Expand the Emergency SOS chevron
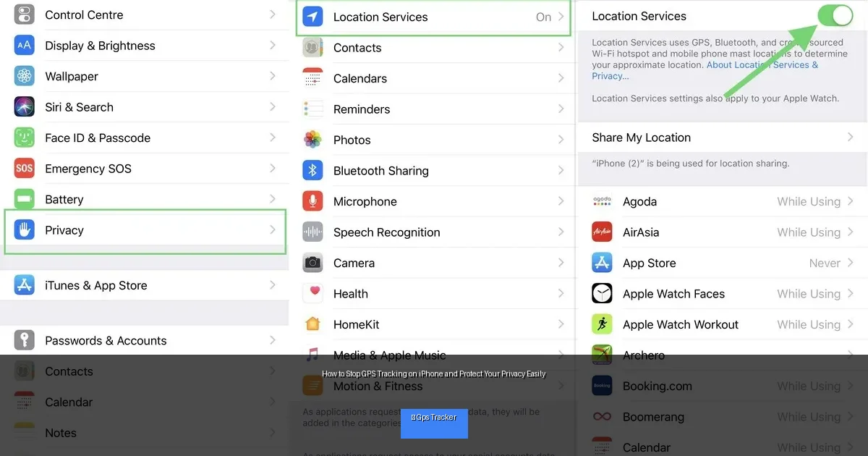 273,168
